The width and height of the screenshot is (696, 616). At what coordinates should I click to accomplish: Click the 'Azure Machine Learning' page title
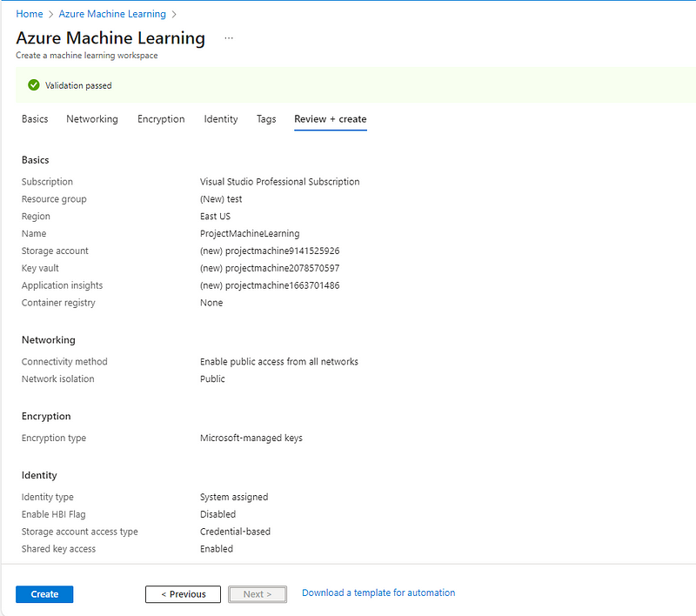[x=110, y=38]
